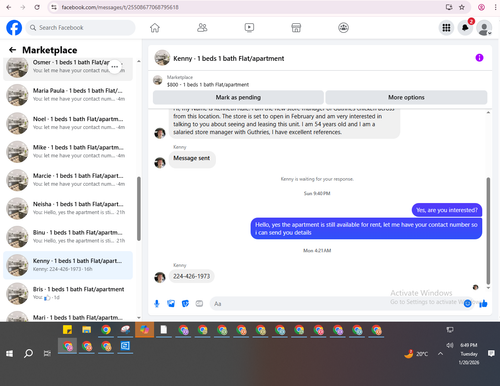Click the address bar URL
500x386 pixels.
coord(120,7)
